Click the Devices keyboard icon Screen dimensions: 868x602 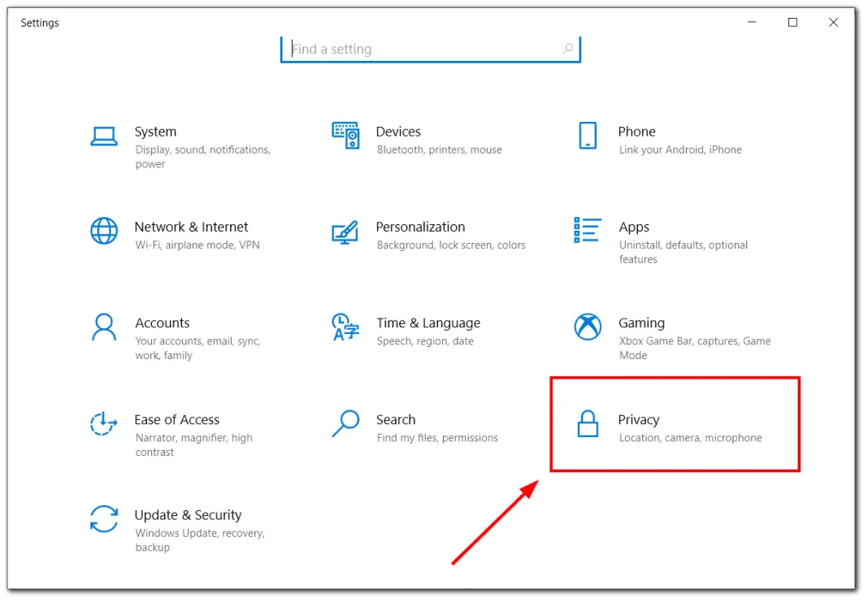[345, 135]
